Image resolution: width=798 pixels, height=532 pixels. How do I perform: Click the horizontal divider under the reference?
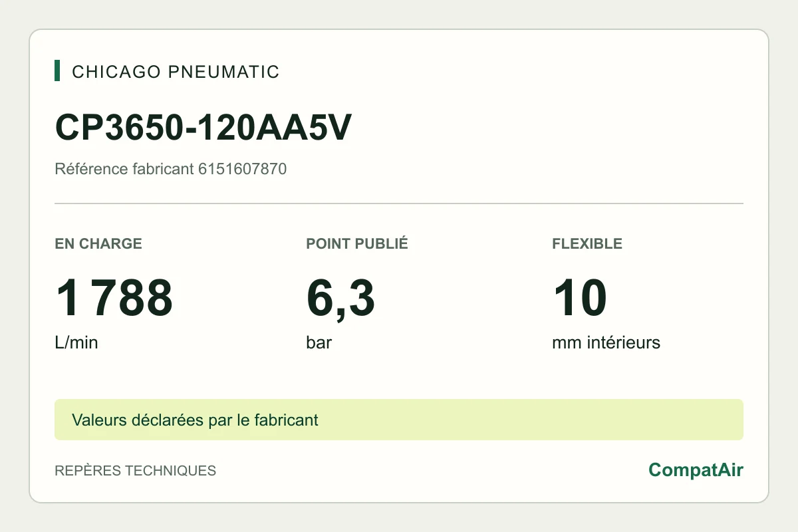[399, 203]
